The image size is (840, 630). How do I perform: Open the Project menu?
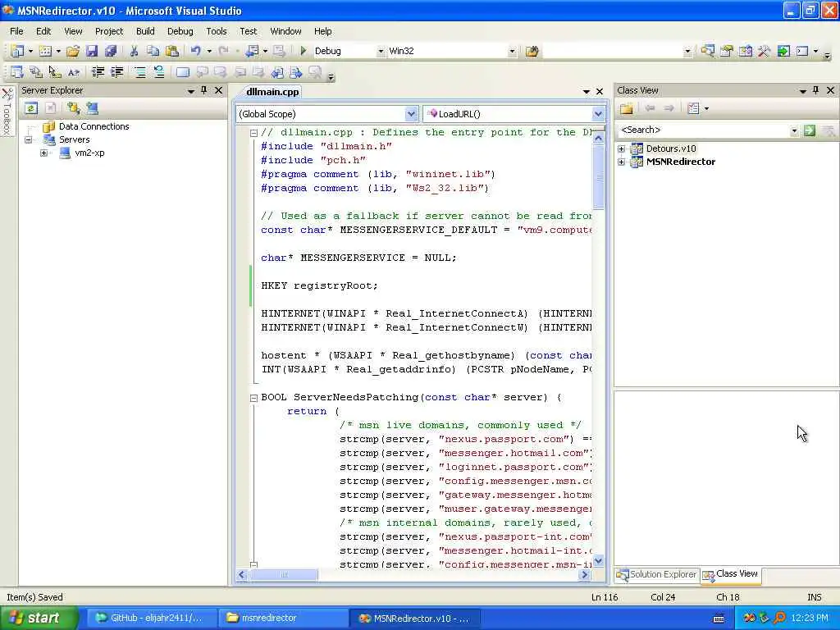(x=109, y=31)
